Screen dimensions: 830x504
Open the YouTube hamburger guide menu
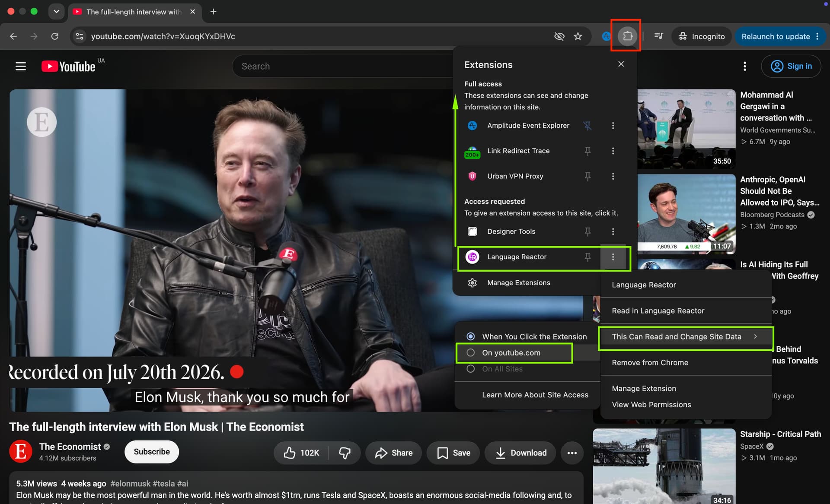pos(21,66)
